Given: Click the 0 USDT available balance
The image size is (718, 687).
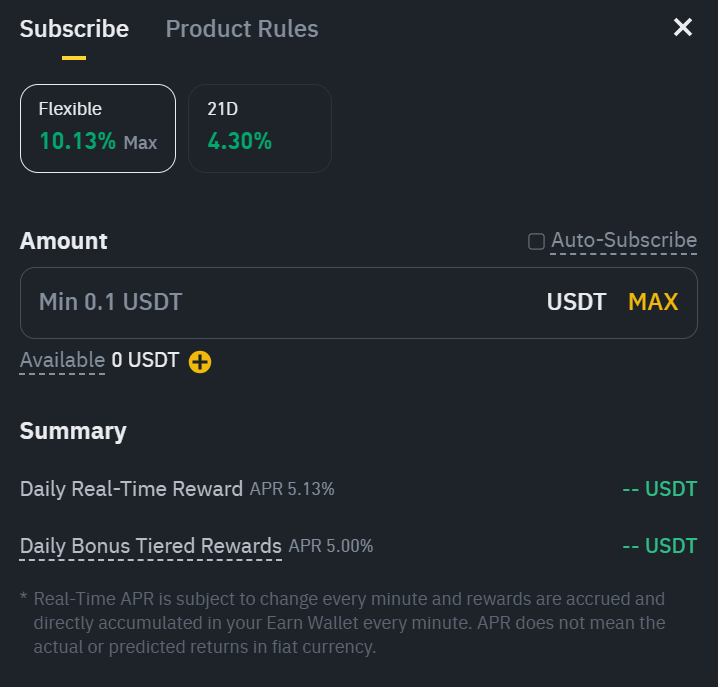Looking at the screenshot, I should click(145, 360).
